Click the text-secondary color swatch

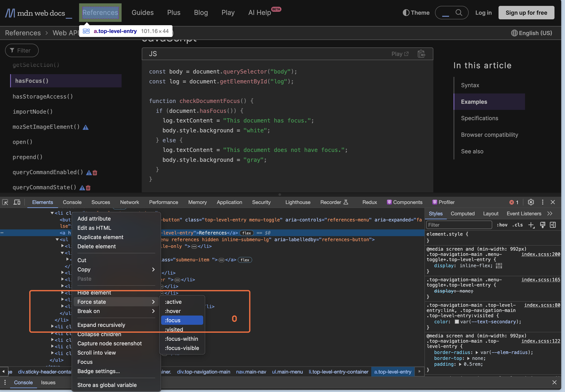(457, 322)
